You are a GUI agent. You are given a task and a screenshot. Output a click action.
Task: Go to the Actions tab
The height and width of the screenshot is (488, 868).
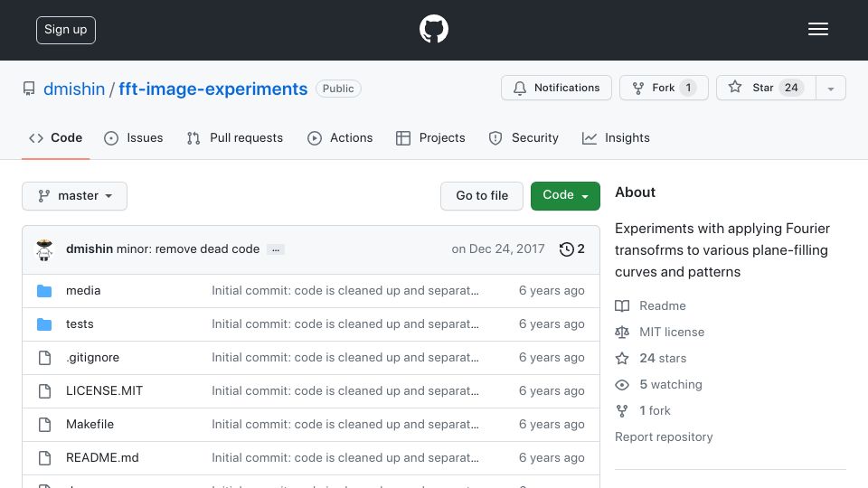340,137
